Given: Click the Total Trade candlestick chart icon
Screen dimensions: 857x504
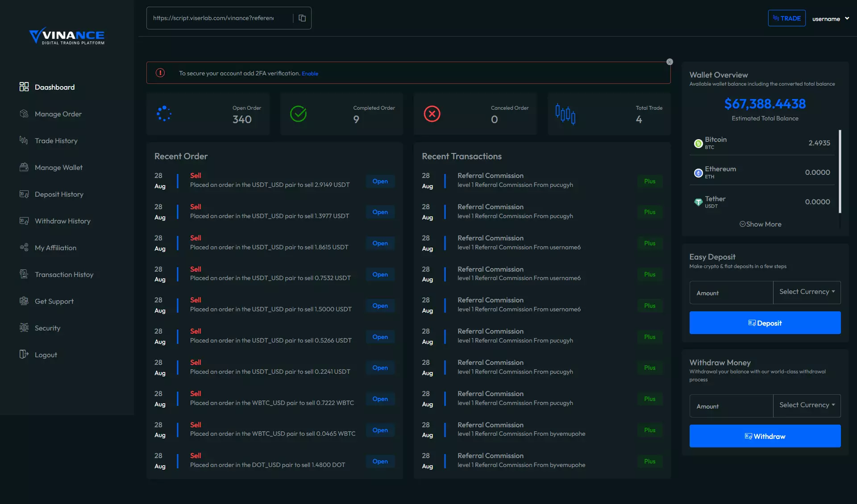Looking at the screenshot, I should (x=566, y=114).
